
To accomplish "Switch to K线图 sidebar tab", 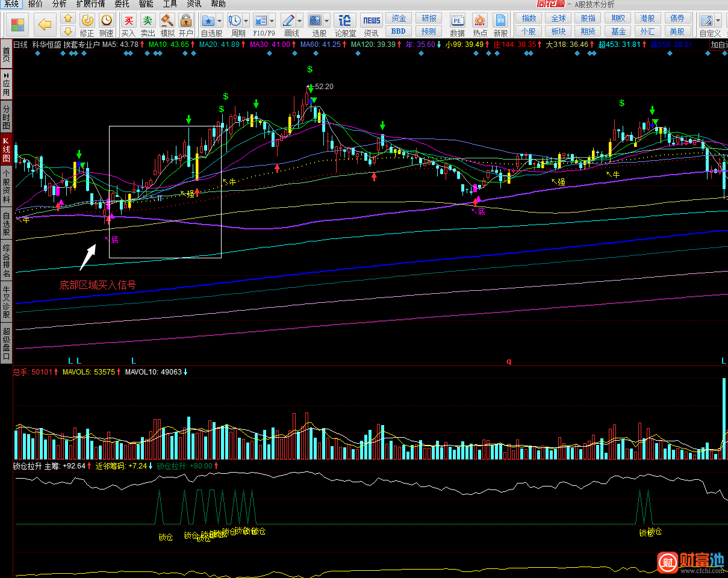I will 6,149.
